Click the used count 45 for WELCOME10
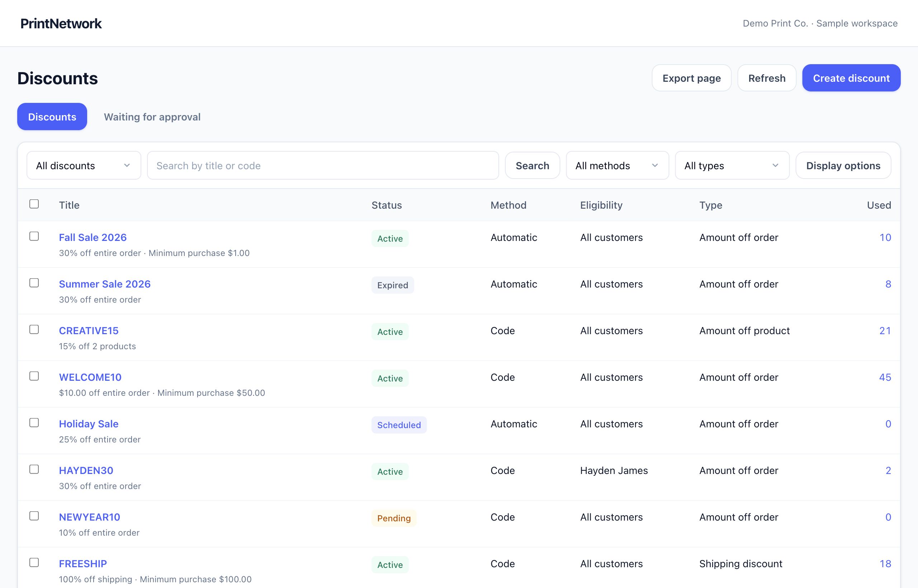Image resolution: width=918 pixels, height=588 pixels. [x=885, y=377]
